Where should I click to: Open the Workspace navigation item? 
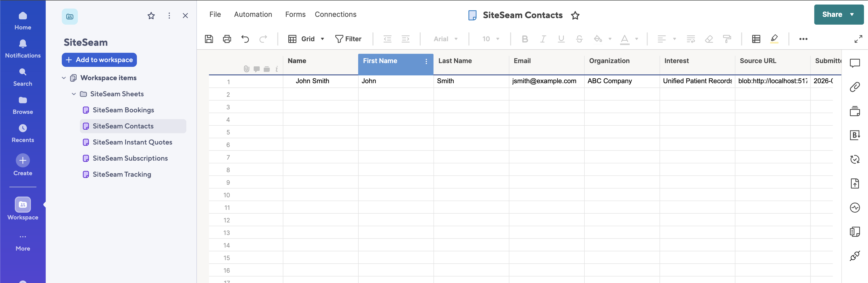23,209
